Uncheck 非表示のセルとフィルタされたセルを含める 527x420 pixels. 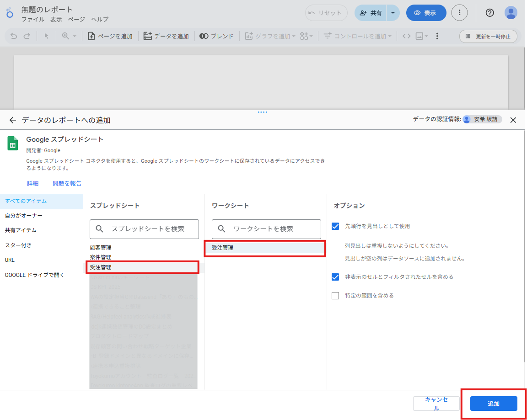[x=335, y=276]
